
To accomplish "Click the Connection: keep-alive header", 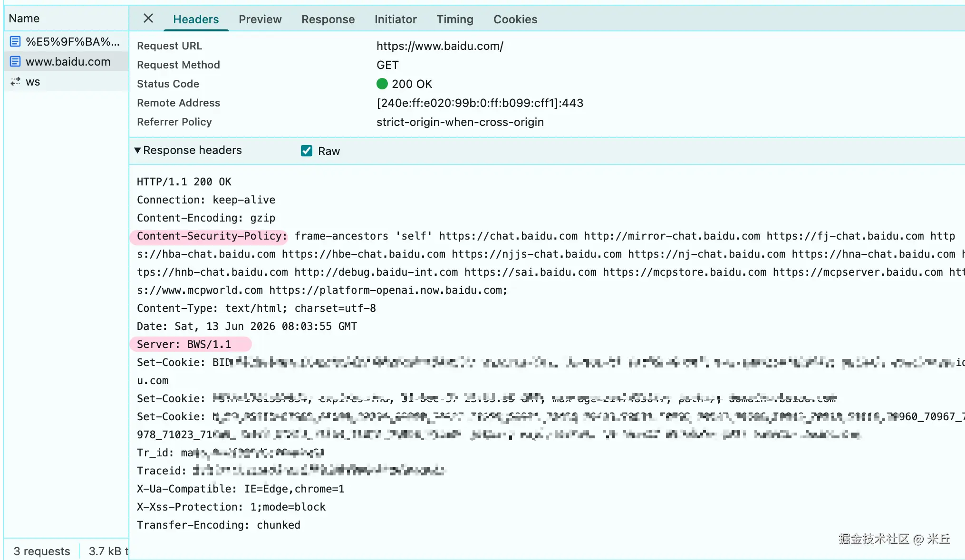I will point(206,200).
